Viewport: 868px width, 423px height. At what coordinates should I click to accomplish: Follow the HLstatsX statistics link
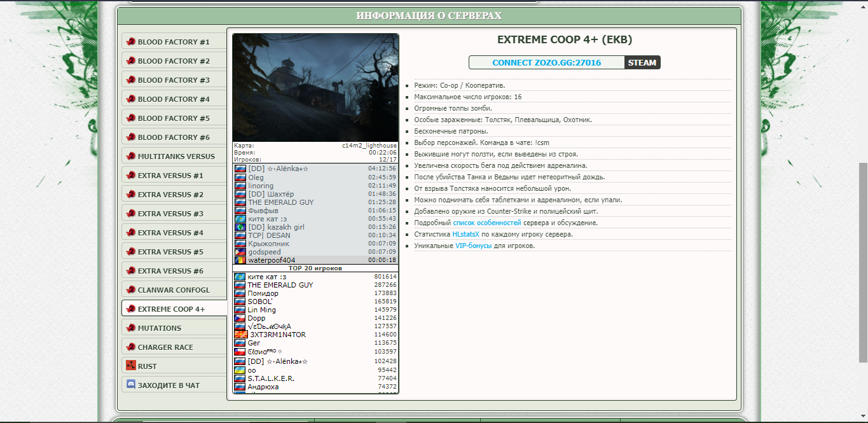466,235
